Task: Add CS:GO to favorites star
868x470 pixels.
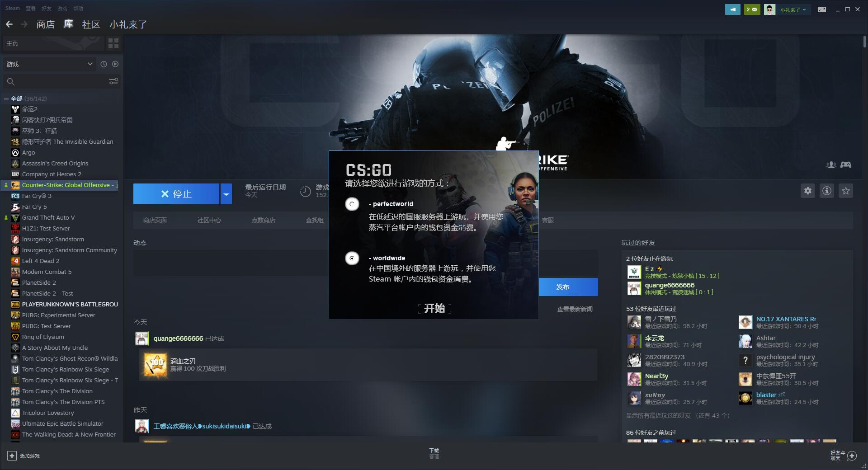Action: point(846,191)
